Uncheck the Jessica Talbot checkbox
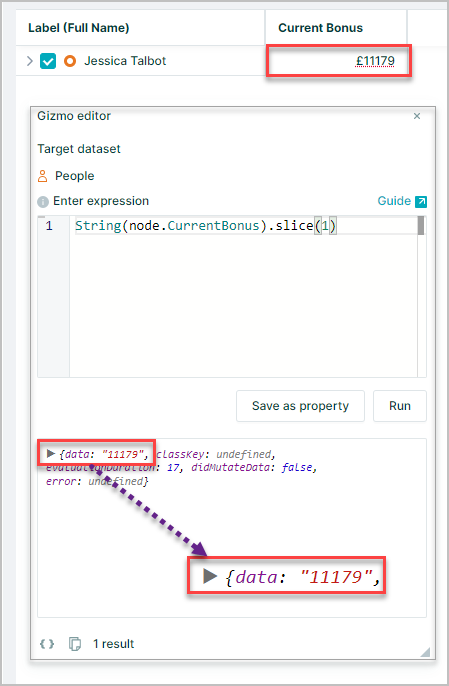The width and height of the screenshot is (449, 686). [x=48, y=61]
